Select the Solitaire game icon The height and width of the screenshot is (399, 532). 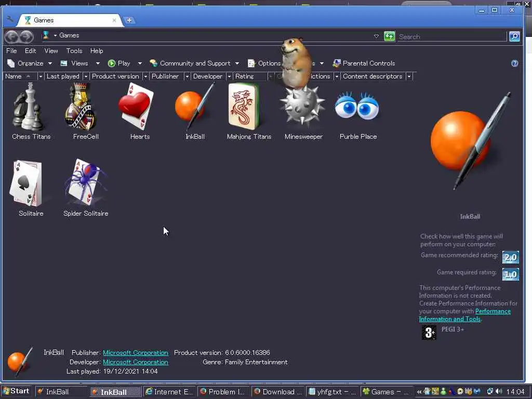[26, 183]
